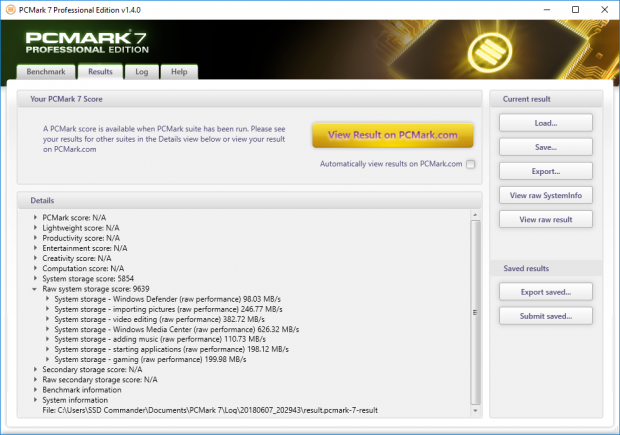
Task: Expand gaming raw performance row
Action: (47, 359)
